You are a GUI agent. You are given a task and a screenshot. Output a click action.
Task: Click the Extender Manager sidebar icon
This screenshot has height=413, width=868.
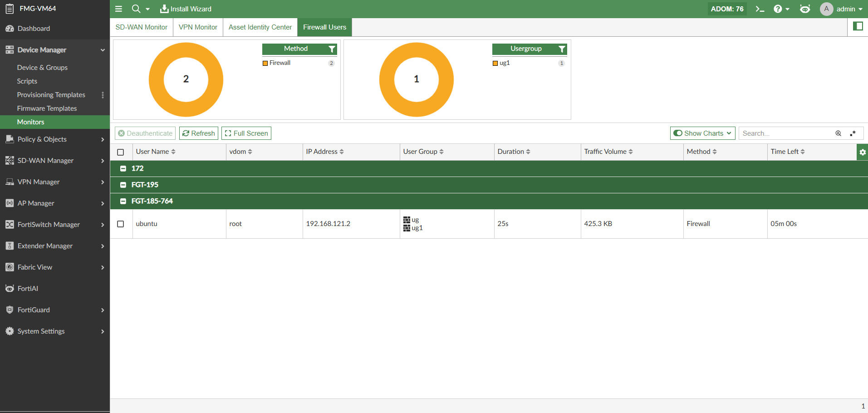pyautogui.click(x=10, y=246)
